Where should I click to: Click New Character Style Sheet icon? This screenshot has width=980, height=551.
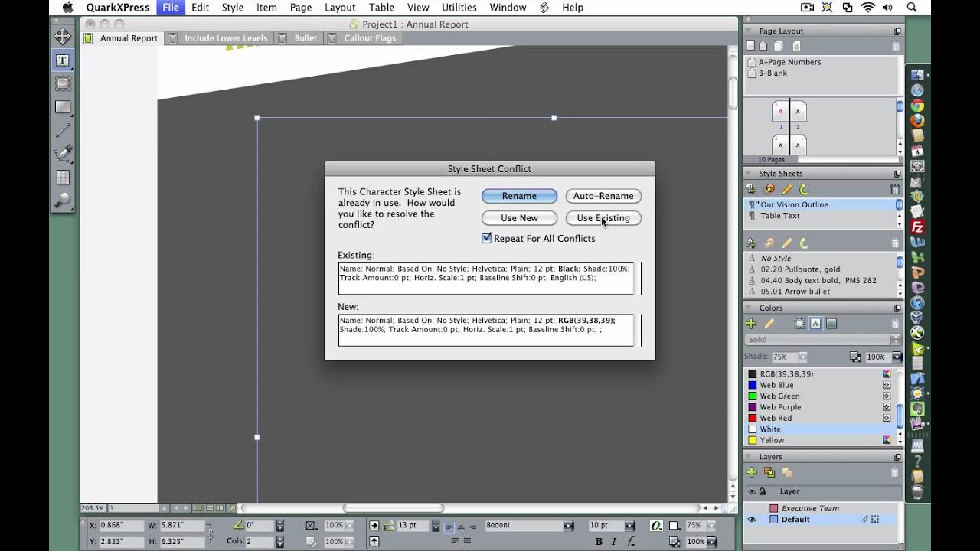point(751,243)
